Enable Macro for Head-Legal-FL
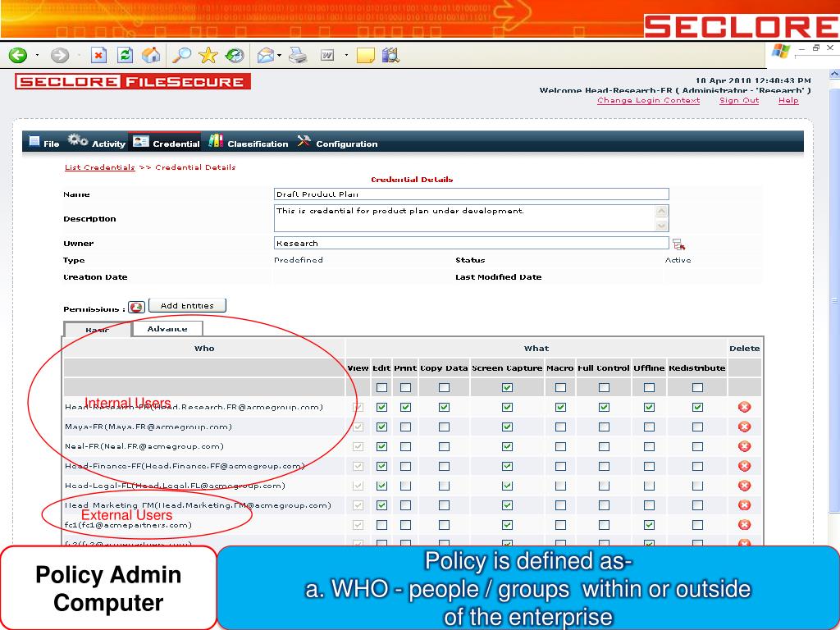This screenshot has height=630, width=840. (560, 486)
